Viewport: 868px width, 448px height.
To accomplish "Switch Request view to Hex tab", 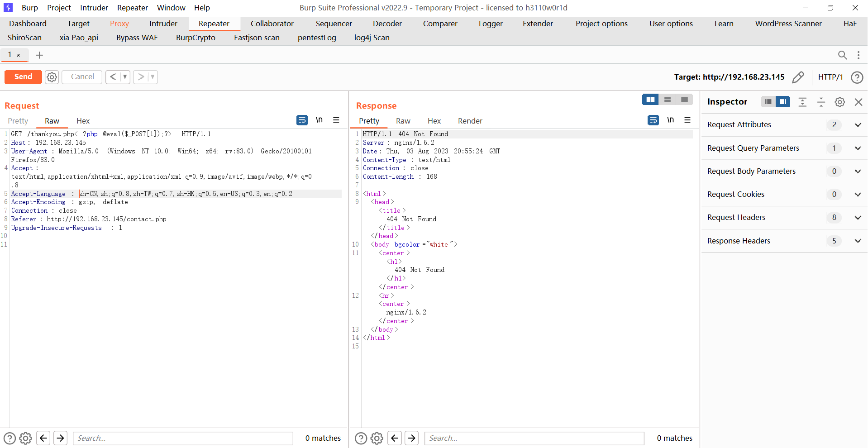I will pos(83,121).
